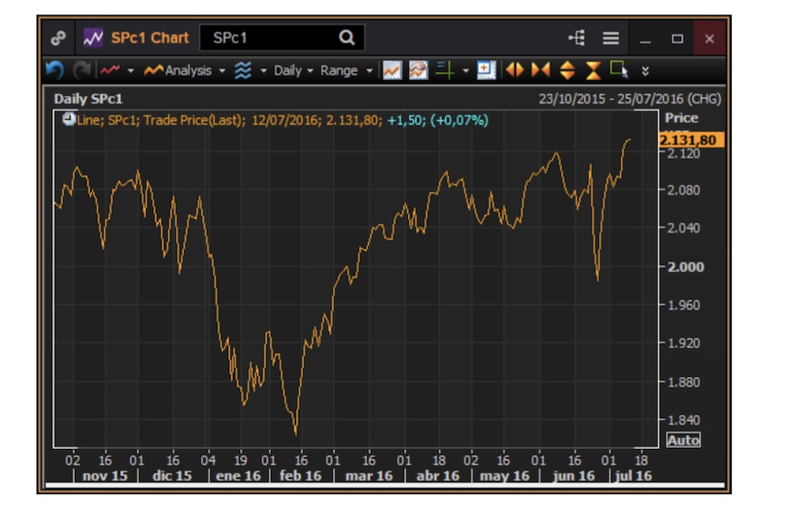Click the horizontal scrollbar under the chart
Viewport: 812px width, 522px height.
tap(384, 485)
